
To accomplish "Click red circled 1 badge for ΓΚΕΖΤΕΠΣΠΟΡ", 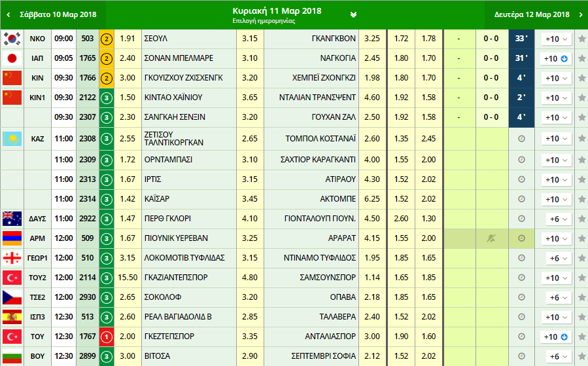I will tap(107, 337).
